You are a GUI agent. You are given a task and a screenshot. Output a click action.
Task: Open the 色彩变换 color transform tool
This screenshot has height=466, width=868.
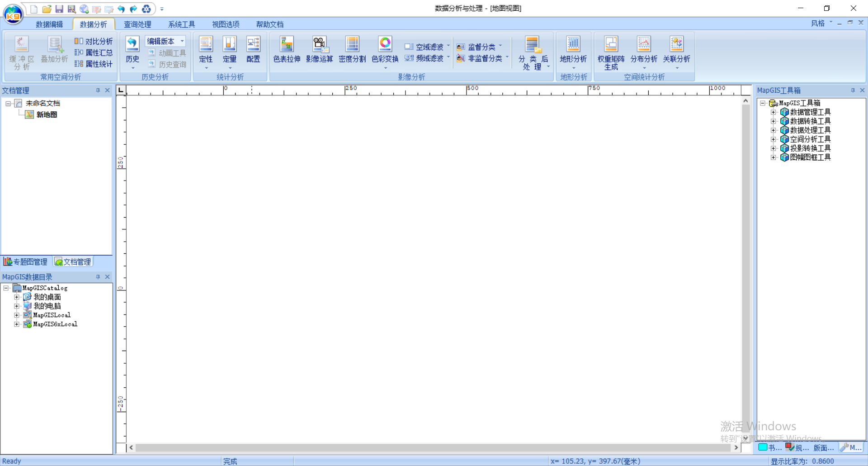click(385, 52)
